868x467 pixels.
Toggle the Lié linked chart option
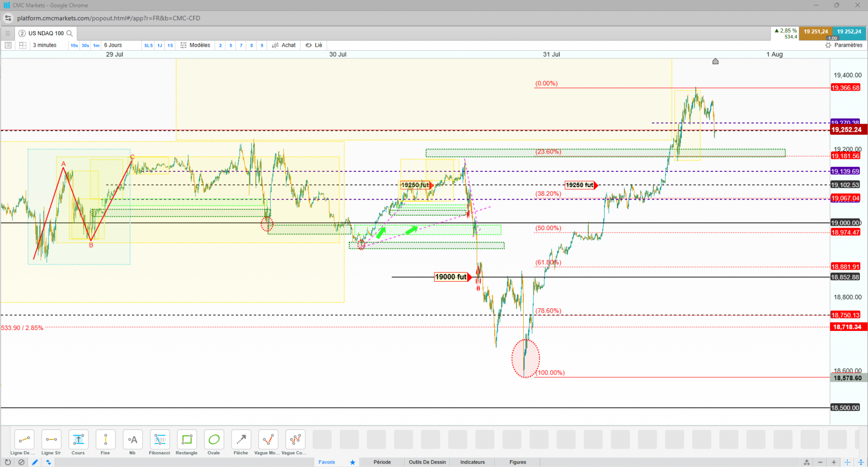314,45
